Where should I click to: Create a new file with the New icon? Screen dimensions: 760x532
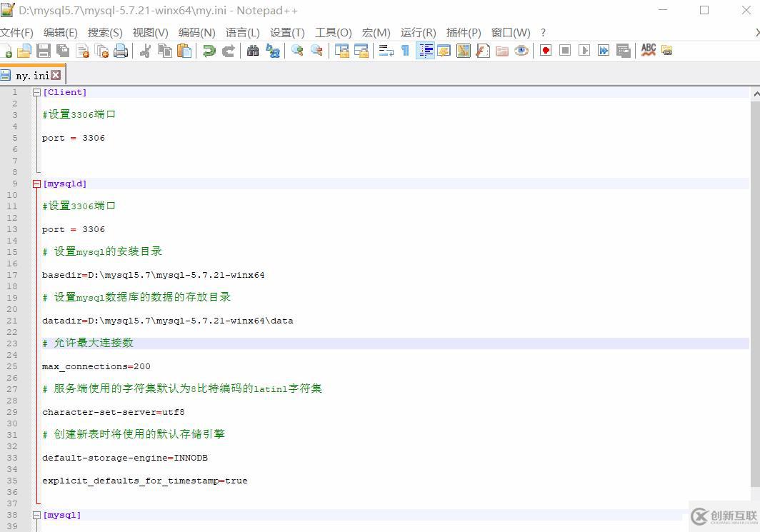(x=7, y=51)
